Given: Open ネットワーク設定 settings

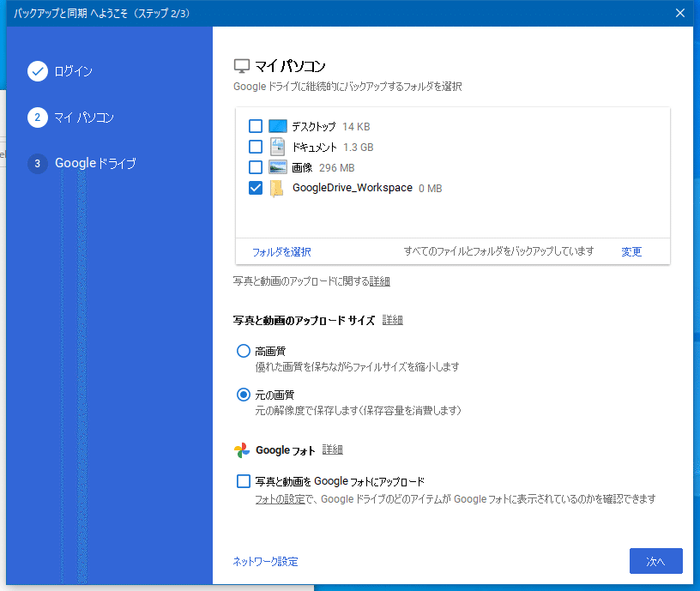Looking at the screenshot, I should [264, 561].
